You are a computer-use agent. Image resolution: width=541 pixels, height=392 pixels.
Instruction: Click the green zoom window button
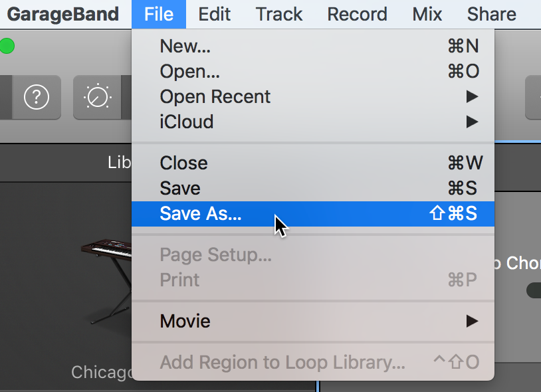7,47
